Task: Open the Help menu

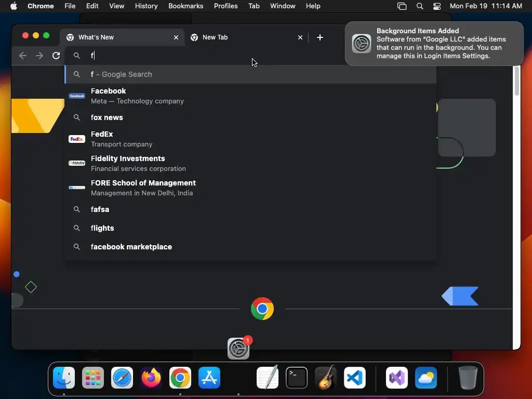Action: coord(313,6)
